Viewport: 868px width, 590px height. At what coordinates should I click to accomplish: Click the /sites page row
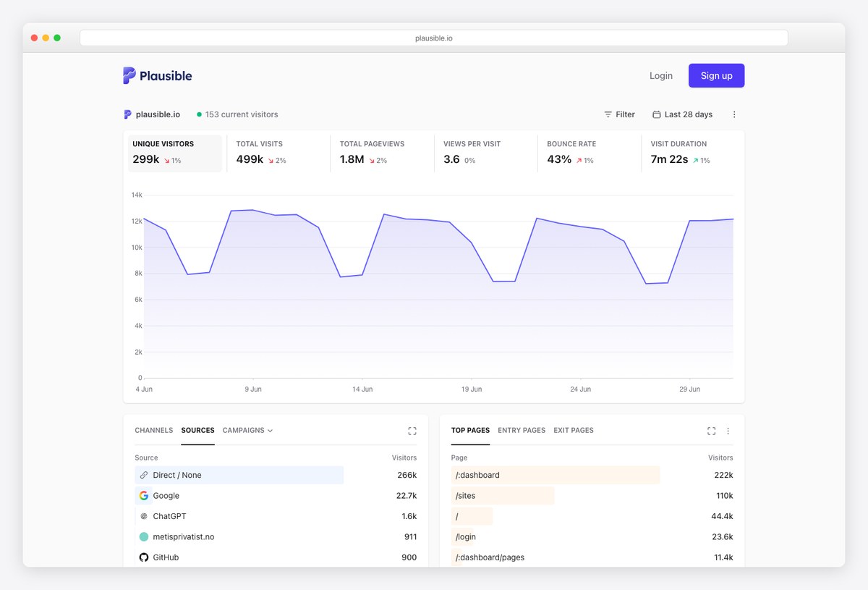pos(592,496)
